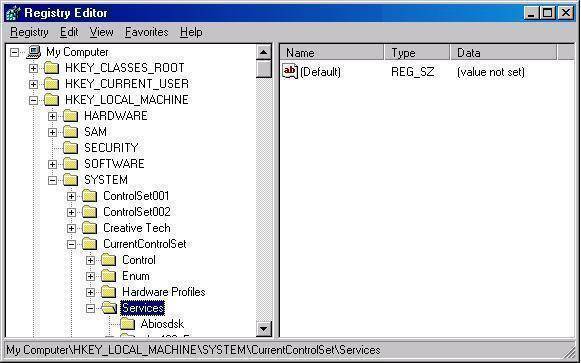581x363 pixels.
Task: Click the Hardware Profiles folder icon
Action: (x=109, y=292)
